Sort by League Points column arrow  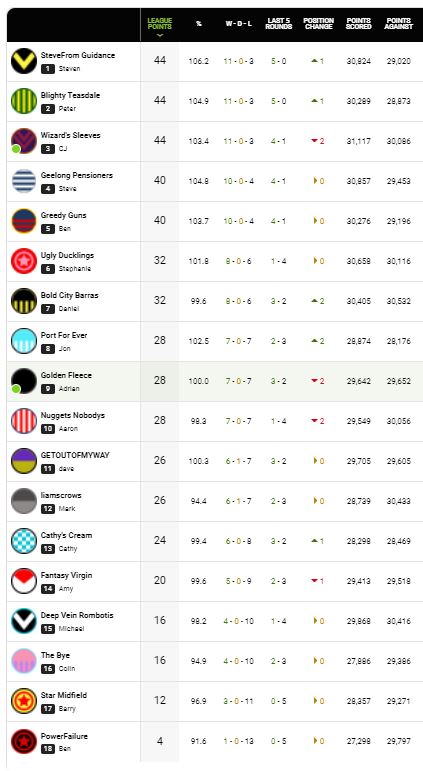click(160, 35)
